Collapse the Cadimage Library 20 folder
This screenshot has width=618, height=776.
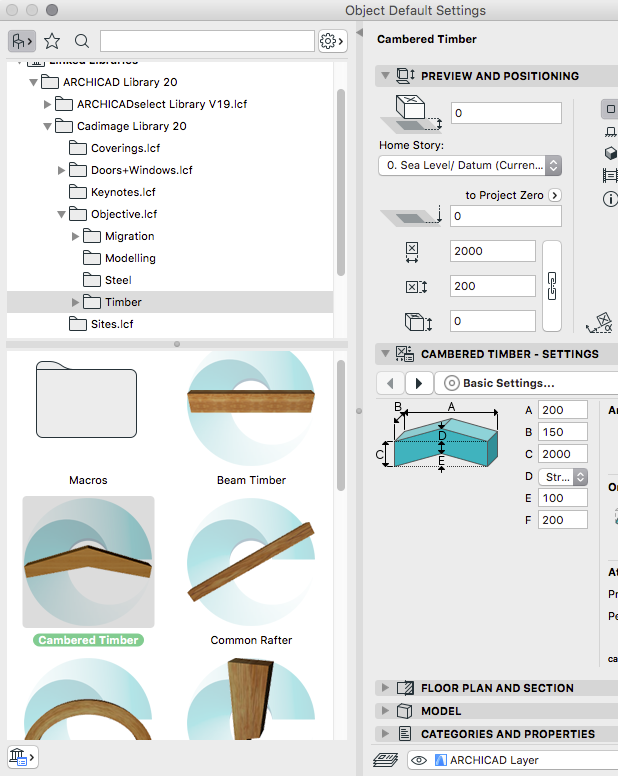(47, 126)
